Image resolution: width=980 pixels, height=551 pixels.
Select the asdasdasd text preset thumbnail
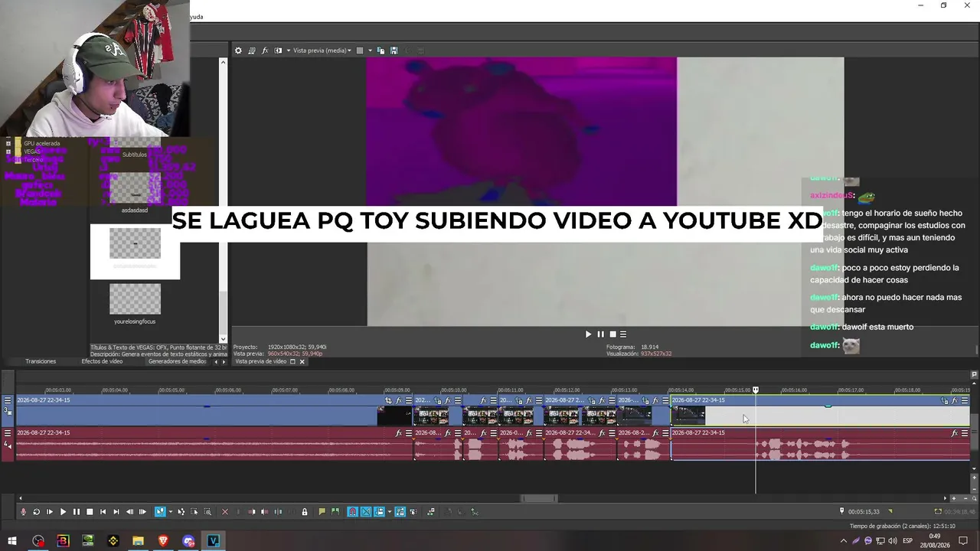(135, 188)
